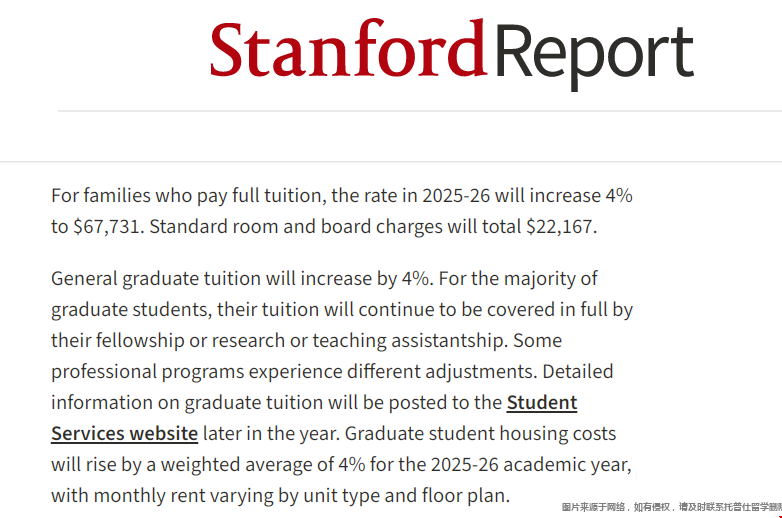Click the phrase "professional programs experience different adjustments"

[294, 371]
